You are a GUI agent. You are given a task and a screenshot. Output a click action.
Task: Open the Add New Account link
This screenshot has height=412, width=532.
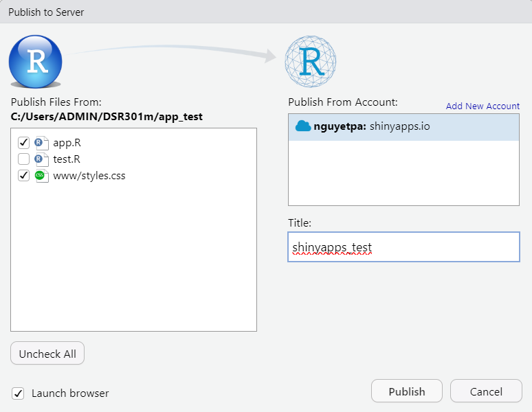click(x=483, y=106)
